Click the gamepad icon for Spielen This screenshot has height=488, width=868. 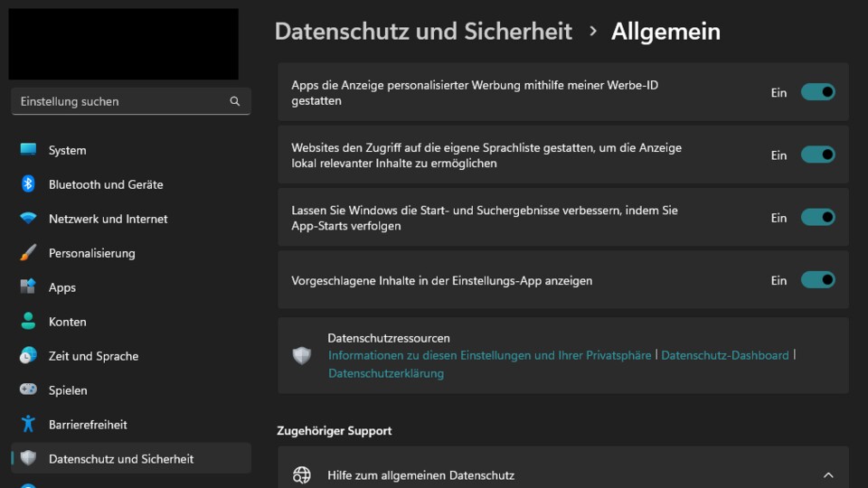[28, 389]
